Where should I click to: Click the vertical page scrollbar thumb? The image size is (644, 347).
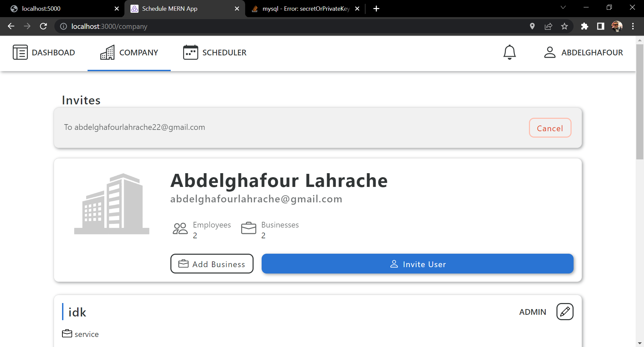click(x=640, y=102)
